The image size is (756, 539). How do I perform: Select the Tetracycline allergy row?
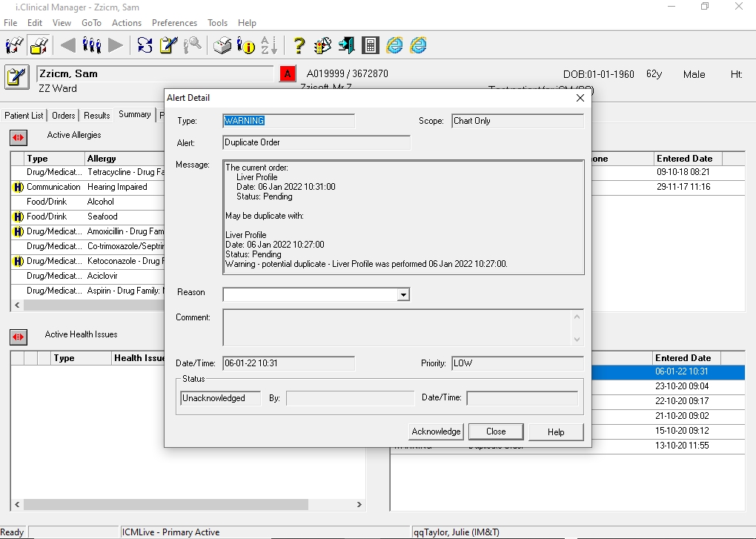tap(87, 172)
